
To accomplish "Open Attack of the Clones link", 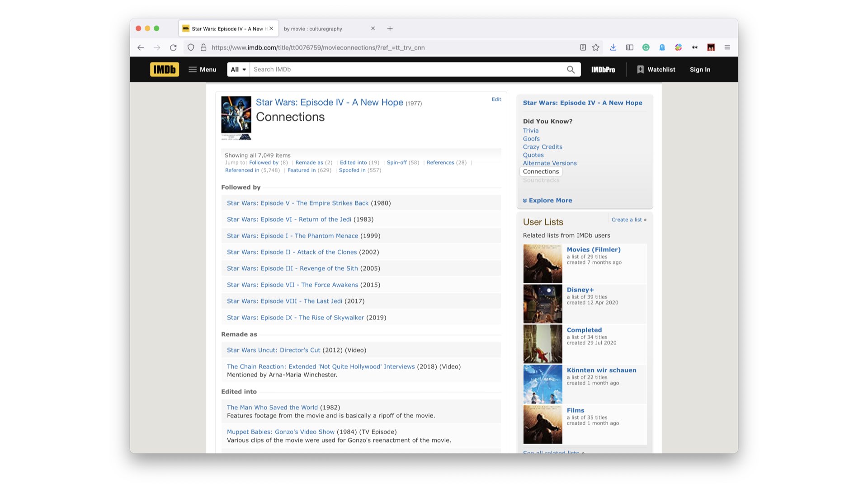I will tap(292, 252).
